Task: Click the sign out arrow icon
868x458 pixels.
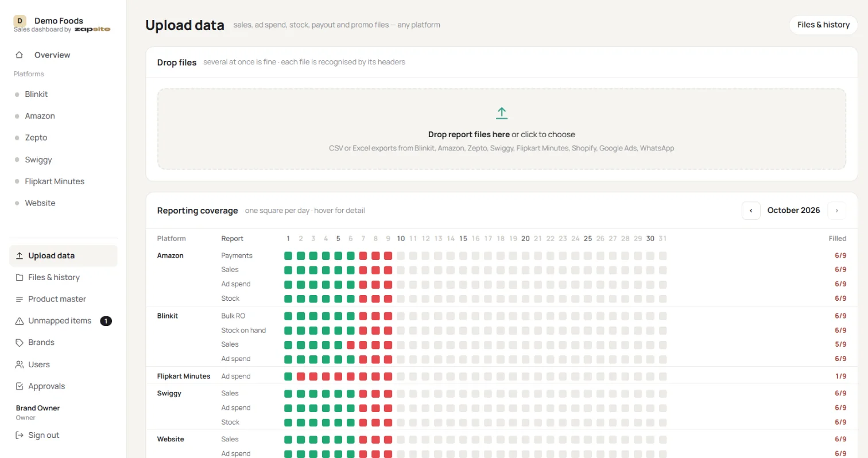Action: point(20,435)
